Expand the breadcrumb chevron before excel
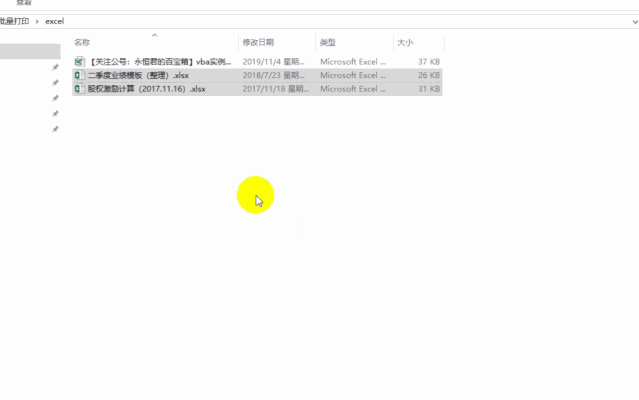 click(x=37, y=21)
